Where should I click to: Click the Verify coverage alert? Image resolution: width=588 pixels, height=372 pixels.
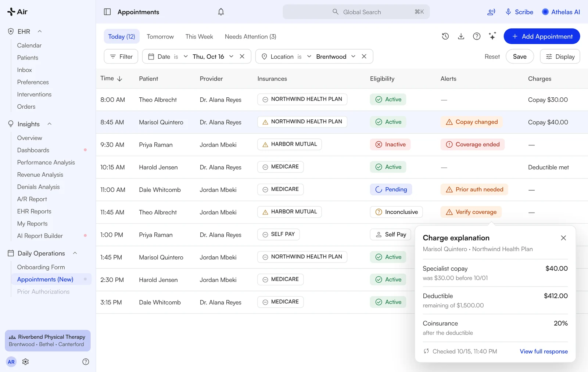[471, 212]
